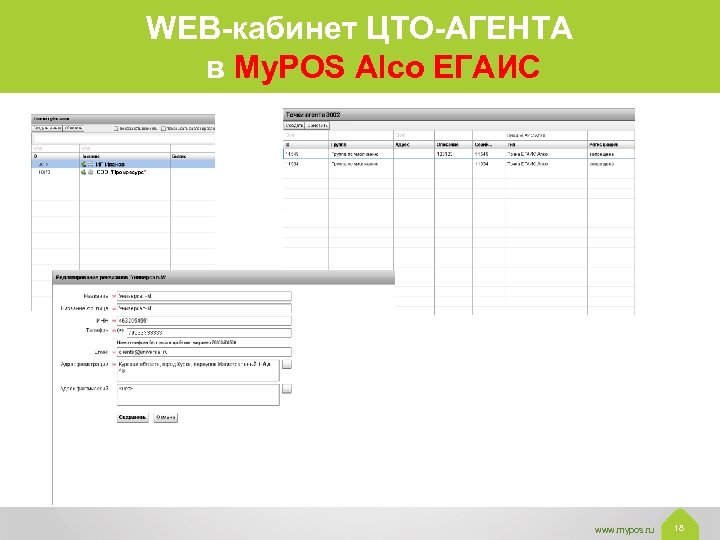Screen dimensions: 720x540
Task: Click the Телефон number input field
Action: [209, 332]
